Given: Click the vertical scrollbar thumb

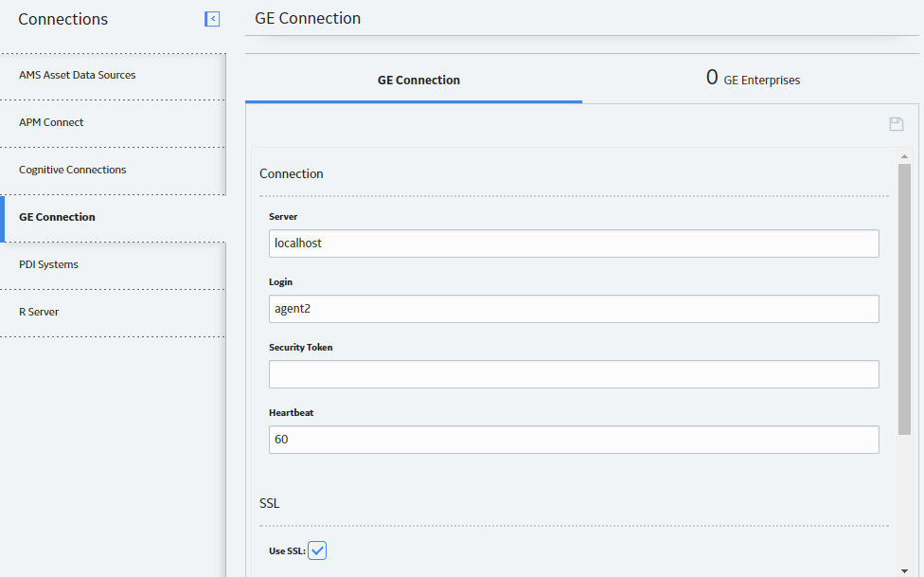Looking at the screenshot, I should tap(904, 299).
